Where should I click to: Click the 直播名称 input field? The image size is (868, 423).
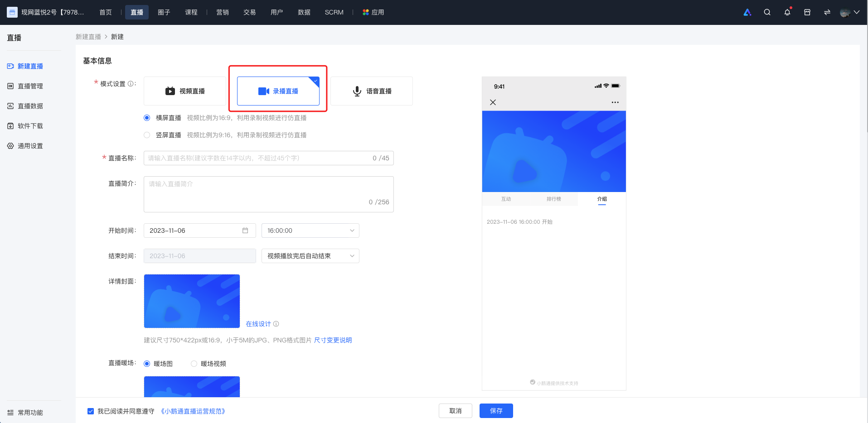coord(269,158)
